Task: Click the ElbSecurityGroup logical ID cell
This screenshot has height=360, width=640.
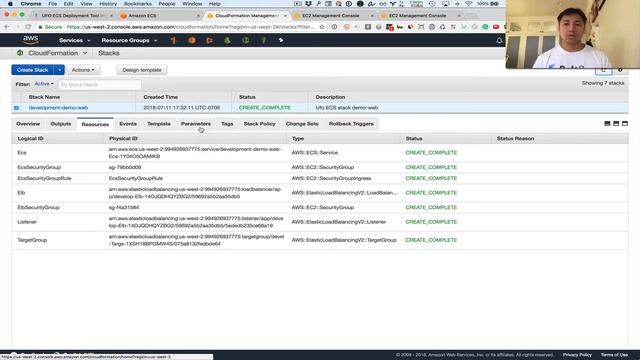Action: pyautogui.click(x=38, y=207)
